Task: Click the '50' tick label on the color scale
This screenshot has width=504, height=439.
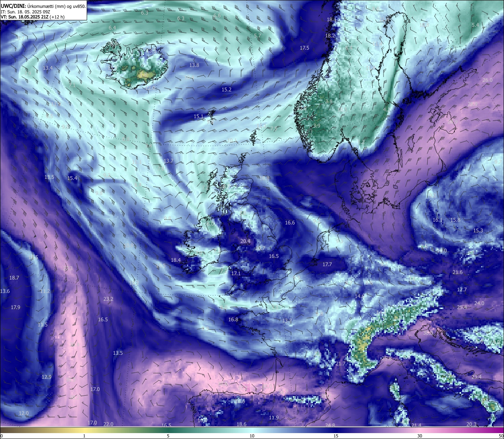Action: [x=501, y=436]
